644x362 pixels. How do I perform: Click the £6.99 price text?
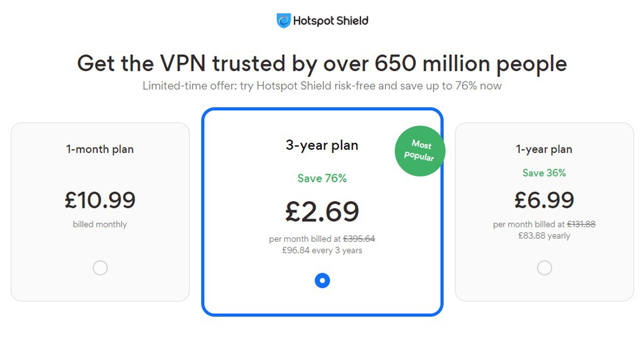tap(544, 200)
